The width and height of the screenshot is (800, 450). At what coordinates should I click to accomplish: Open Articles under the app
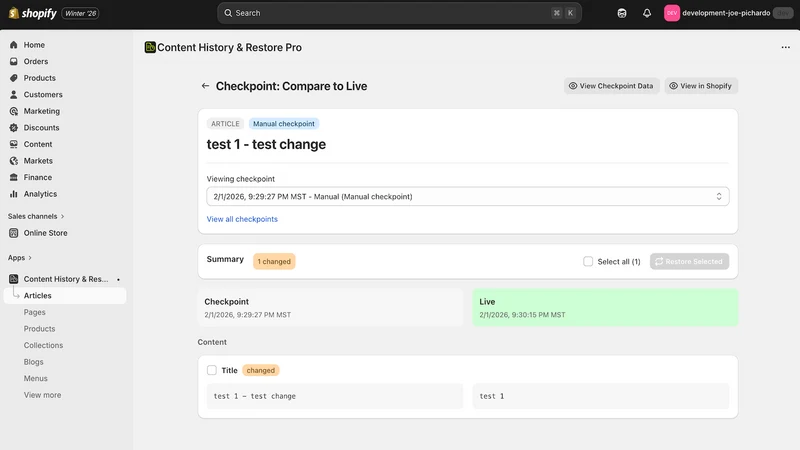(65, 295)
